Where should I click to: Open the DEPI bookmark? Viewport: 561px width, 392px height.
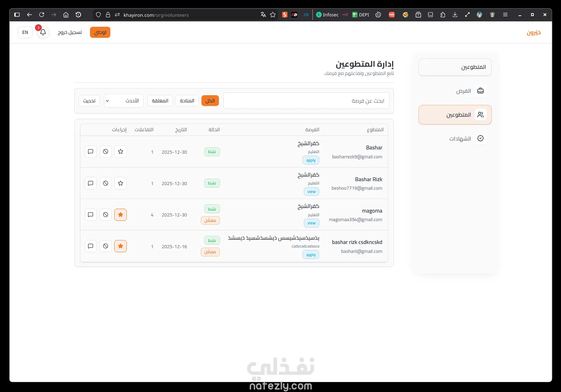[x=361, y=15]
